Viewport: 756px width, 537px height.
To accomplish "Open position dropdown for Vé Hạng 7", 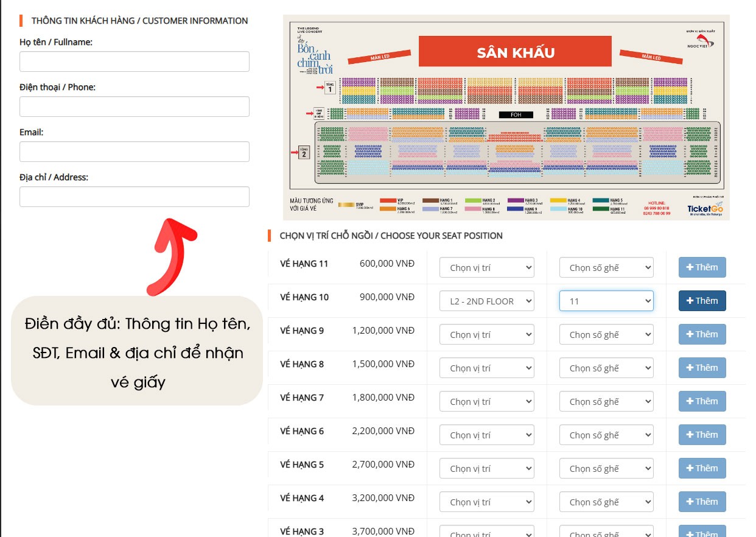I will coord(486,401).
